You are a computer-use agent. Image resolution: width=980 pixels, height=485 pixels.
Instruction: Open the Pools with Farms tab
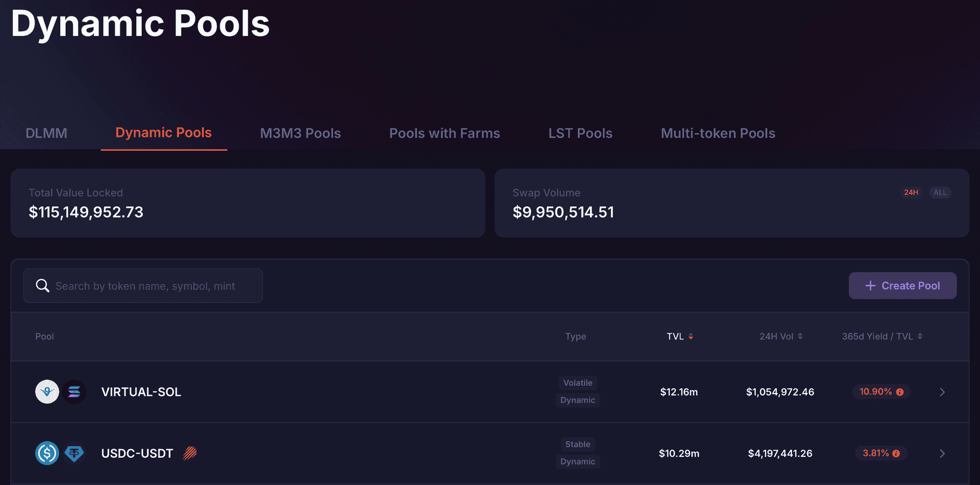(x=445, y=133)
